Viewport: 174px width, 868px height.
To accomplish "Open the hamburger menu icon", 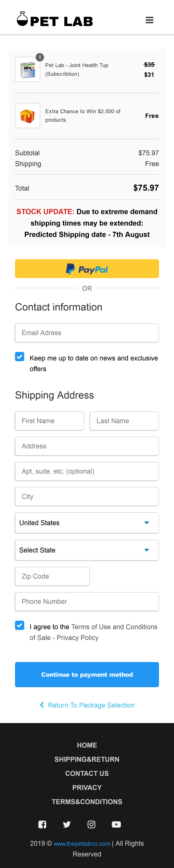I will (x=149, y=20).
